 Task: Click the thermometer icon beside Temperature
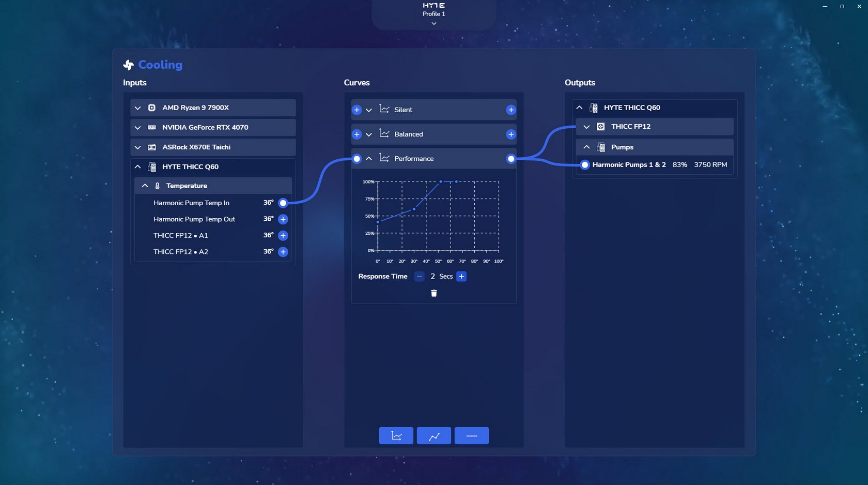[158, 186]
